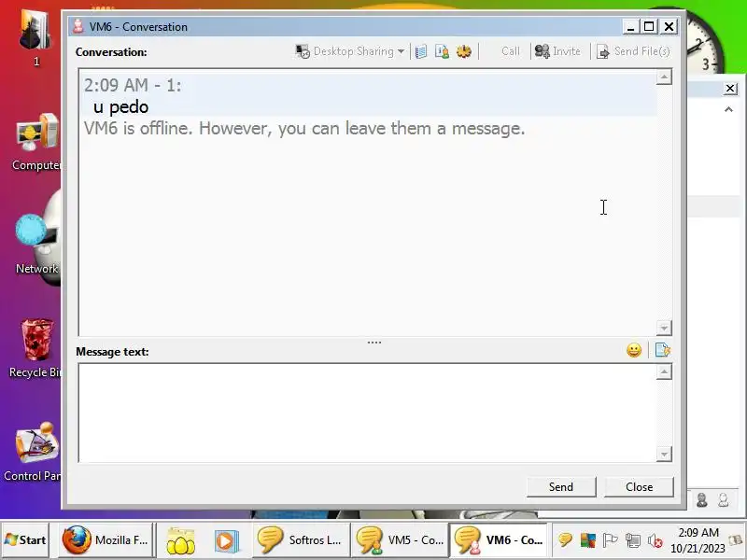Click the orange gear icon in toolbar
This screenshot has width=747, height=560.
[463, 51]
